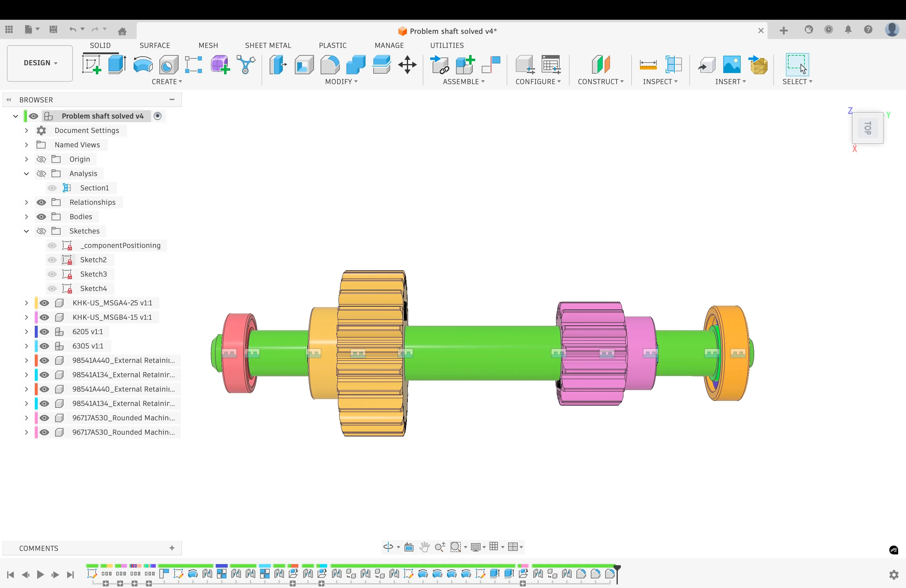Viewport: 906px width, 588px height.
Task: Toggle visibility of the Origin folder
Action: point(41,159)
